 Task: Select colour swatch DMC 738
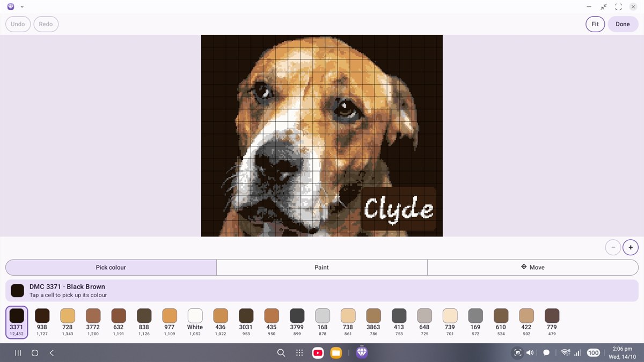point(348,322)
